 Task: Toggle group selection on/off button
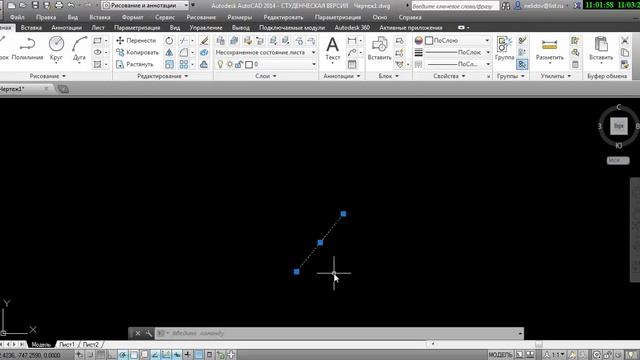click(522, 64)
